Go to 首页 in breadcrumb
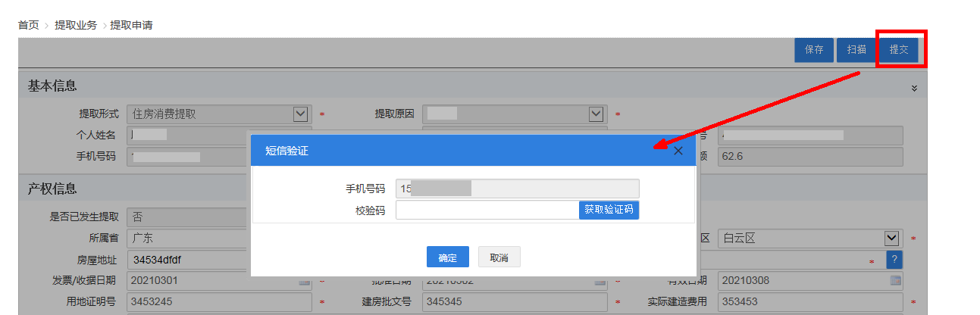 (28, 25)
